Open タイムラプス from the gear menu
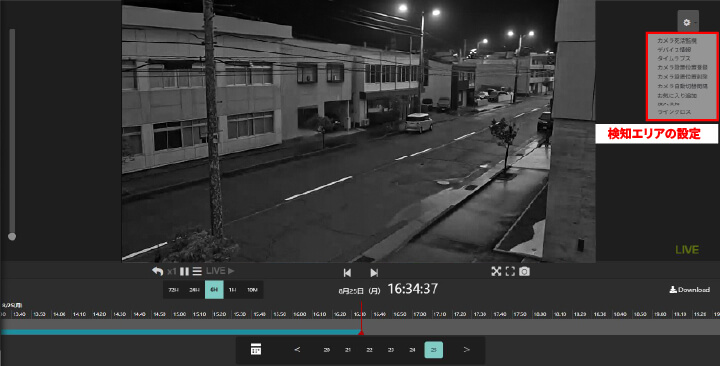This screenshot has width=720, height=366. pos(674,59)
